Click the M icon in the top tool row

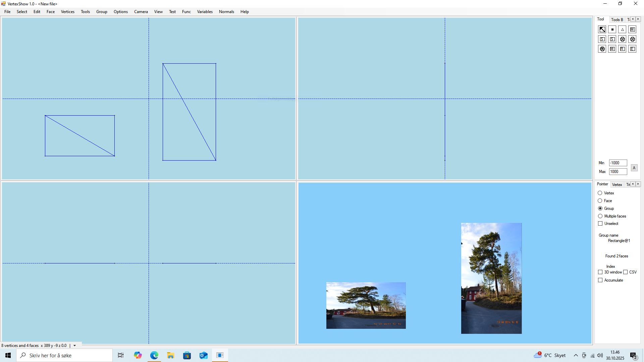coord(632,29)
